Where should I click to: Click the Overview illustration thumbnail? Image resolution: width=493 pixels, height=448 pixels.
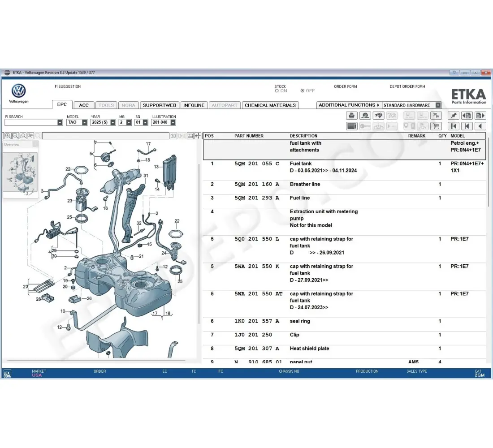(x=20, y=172)
